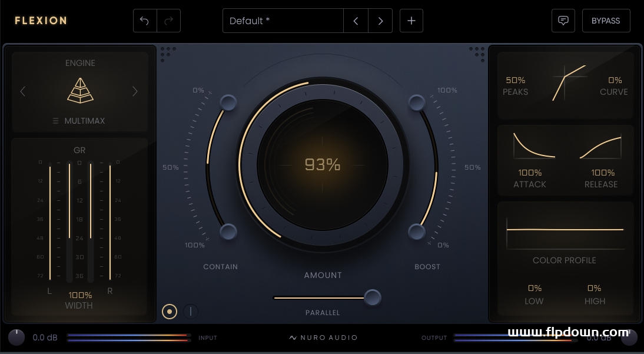Image resolution: width=644 pixels, height=354 pixels.
Task: Click the ENGINE label
Action: 80,63
